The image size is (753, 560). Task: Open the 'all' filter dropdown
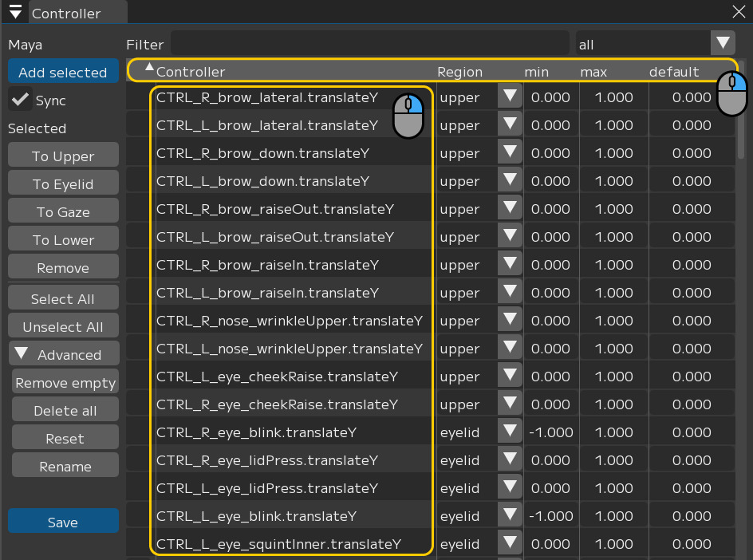[x=722, y=43]
